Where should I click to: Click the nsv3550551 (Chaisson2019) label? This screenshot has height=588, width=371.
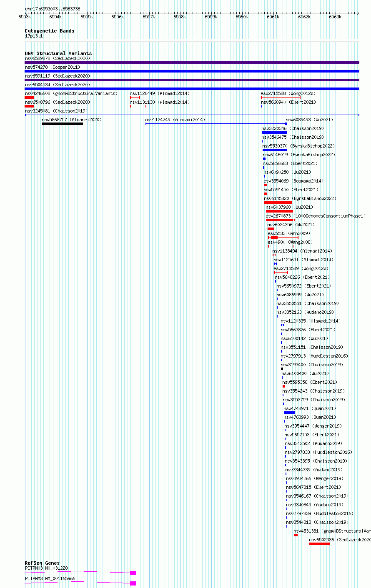[308, 303]
